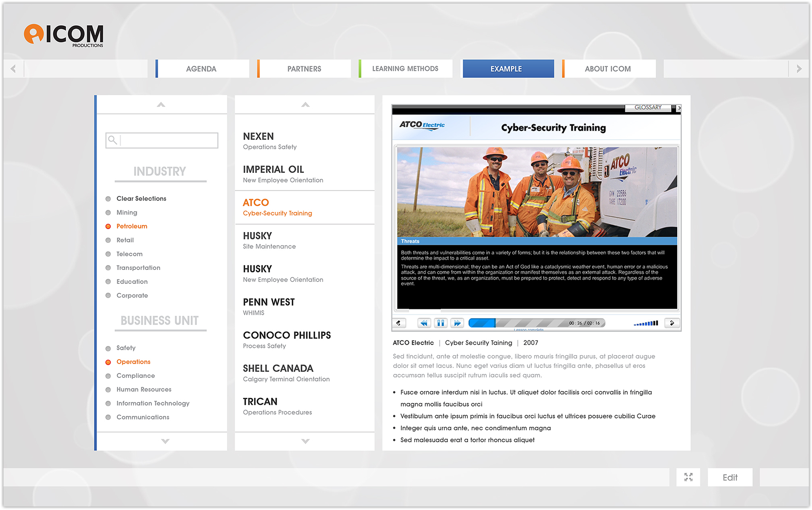Click the previous slide arrow in player
This screenshot has height=510, width=812.
[x=399, y=323]
